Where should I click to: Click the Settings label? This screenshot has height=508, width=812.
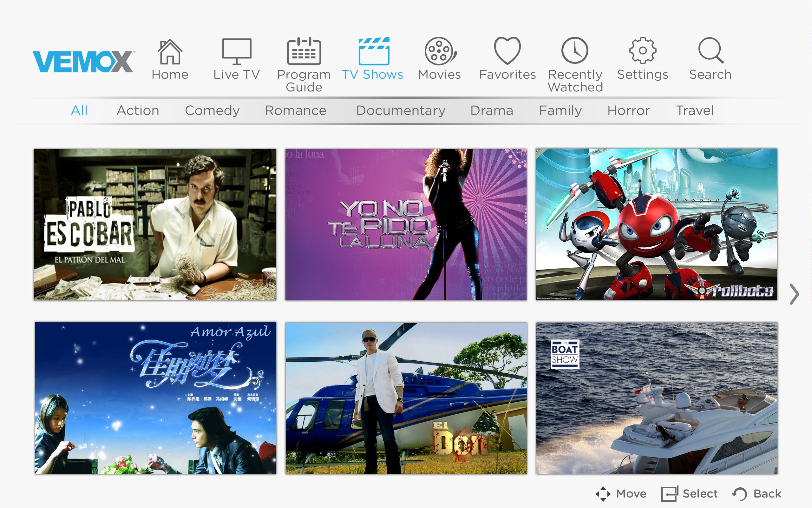(643, 75)
